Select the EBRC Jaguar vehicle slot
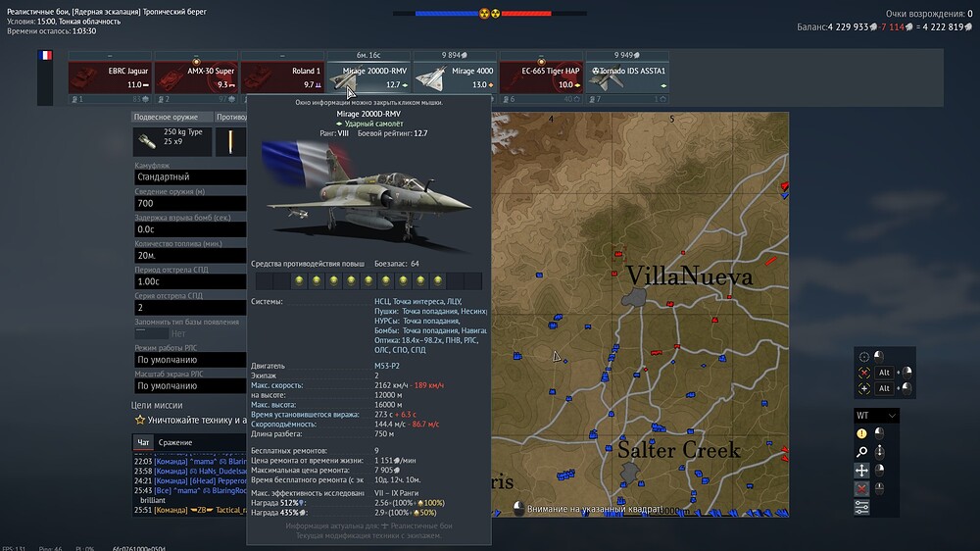This screenshot has height=551, width=980. pos(110,77)
